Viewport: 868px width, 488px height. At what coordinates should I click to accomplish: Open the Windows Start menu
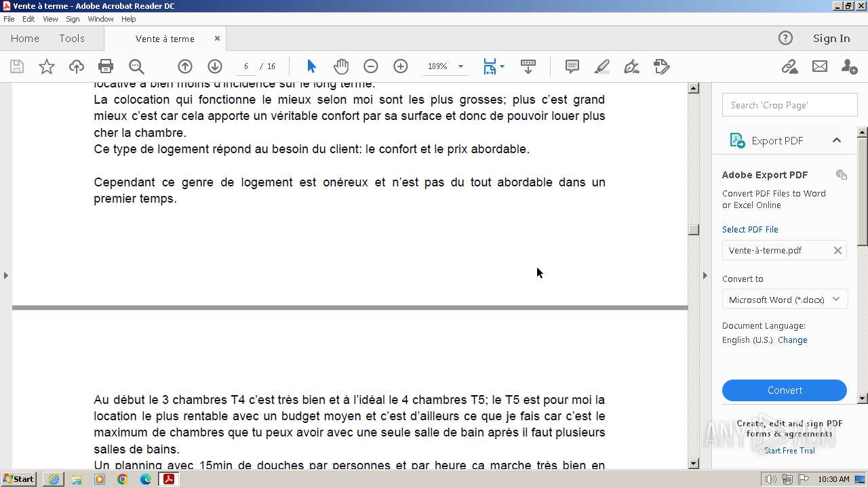point(18,479)
